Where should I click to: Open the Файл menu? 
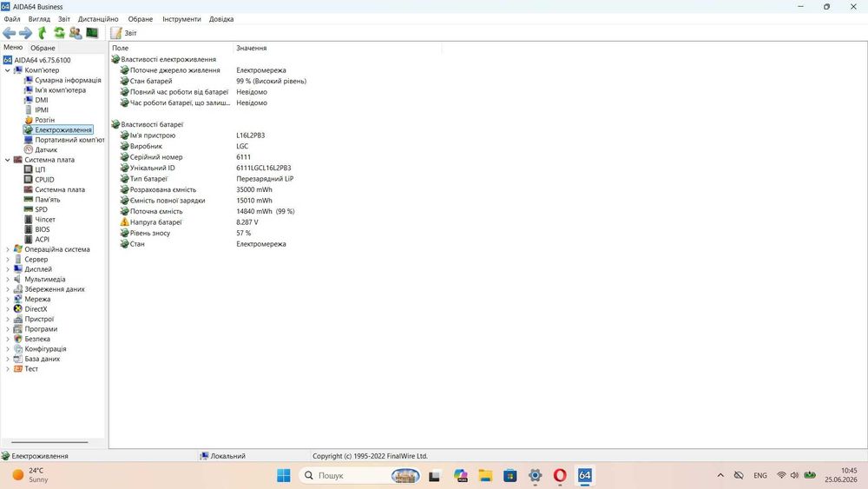point(12,19)
